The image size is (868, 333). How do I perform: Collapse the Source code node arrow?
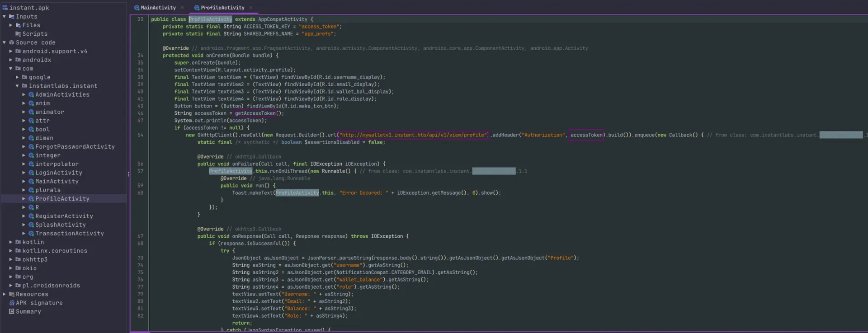(5, 42)
